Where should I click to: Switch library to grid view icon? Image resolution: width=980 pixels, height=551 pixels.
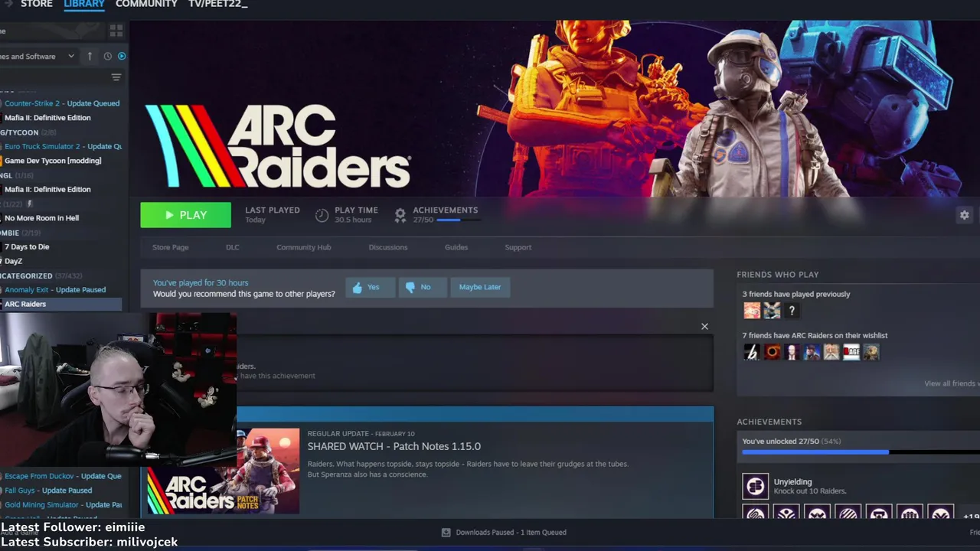pos(116,31)
